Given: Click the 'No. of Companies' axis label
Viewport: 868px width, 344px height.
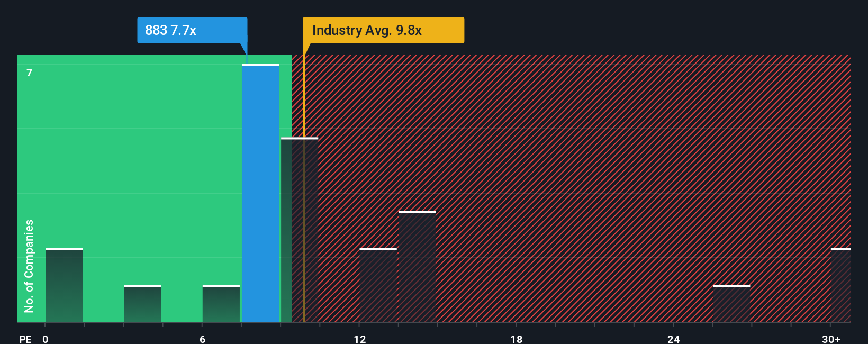Looking at the screenshot, I should coord(29,266).
